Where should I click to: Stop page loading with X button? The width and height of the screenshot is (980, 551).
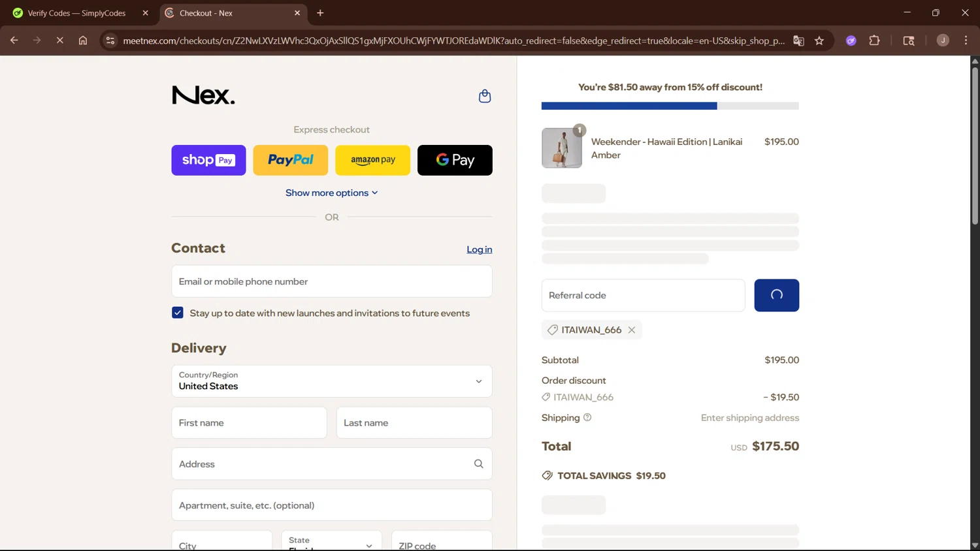coord(59,40)
